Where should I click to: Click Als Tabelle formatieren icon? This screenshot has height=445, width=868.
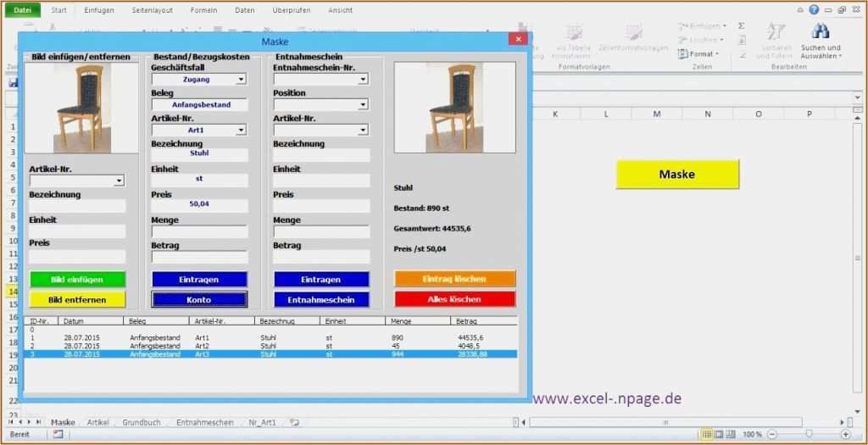(574, 32)
